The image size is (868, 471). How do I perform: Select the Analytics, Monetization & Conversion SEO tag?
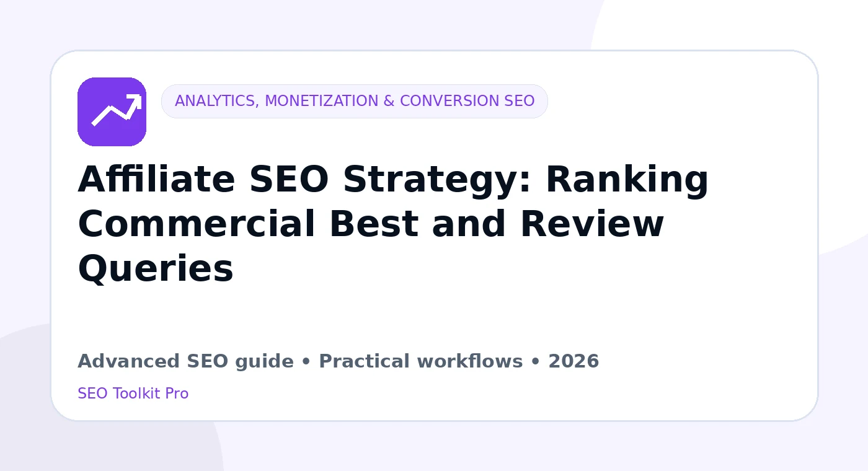[355, 101]
